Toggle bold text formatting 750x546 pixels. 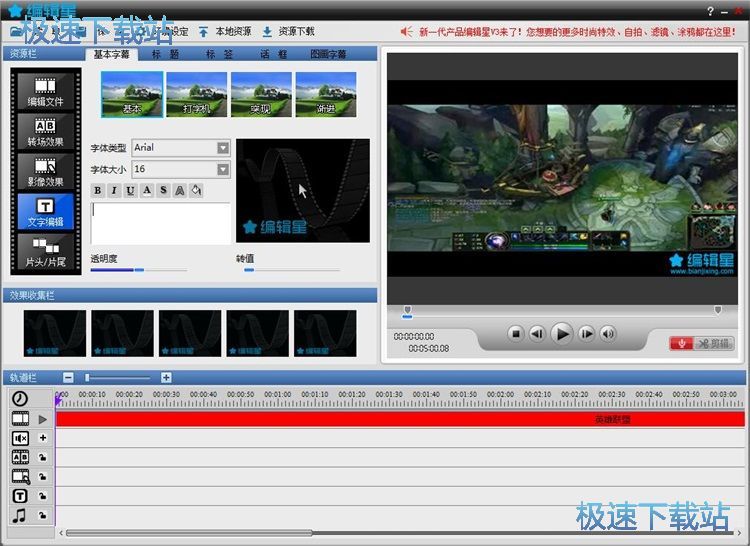tap(98, 190)
